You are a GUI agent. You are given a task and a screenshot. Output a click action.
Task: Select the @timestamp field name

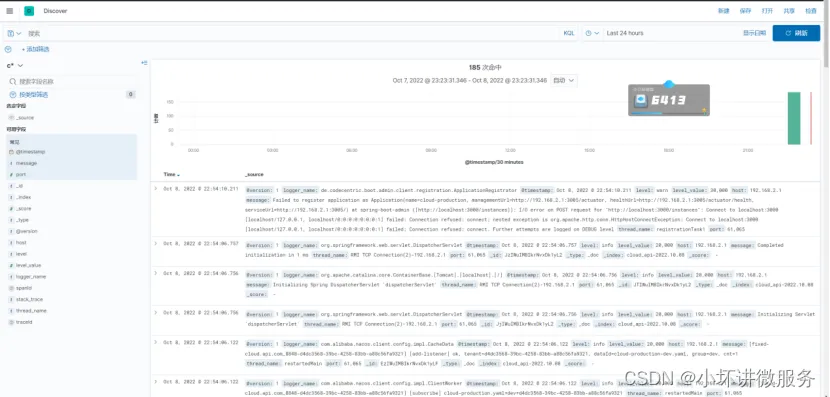click(x=31, y=152)
